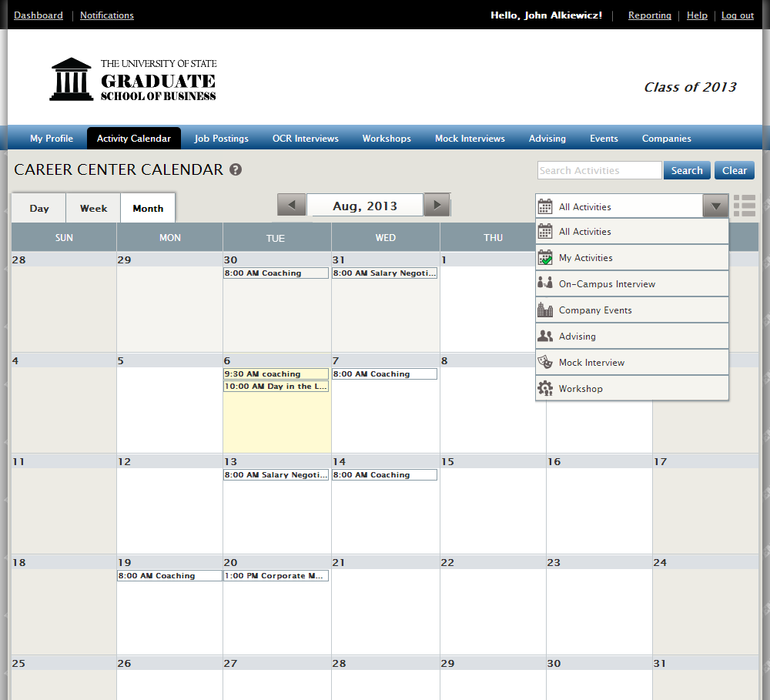Open 10:00 AM Day in the L... event
This screenshot has width=770, height=700.
point(276,387)
